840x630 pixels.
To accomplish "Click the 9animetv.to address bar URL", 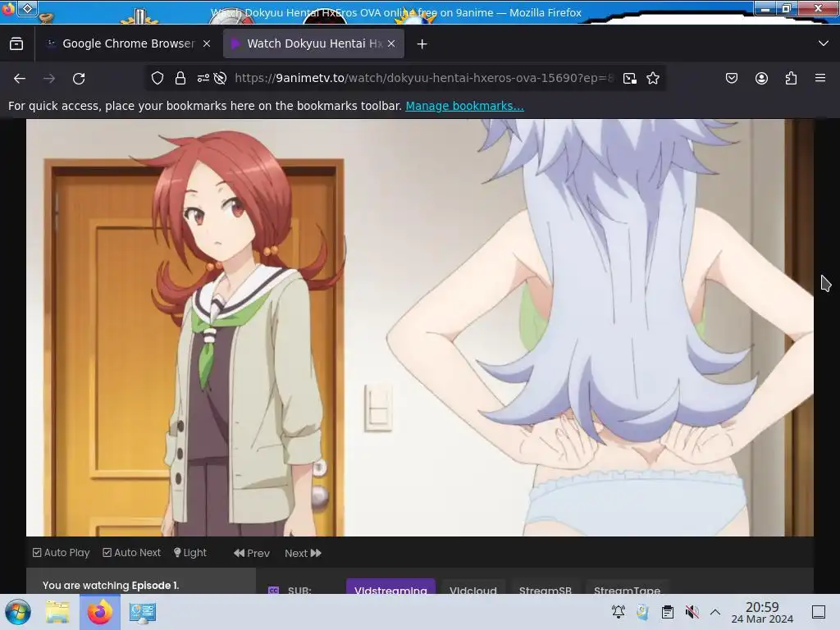I will point(423,78).
